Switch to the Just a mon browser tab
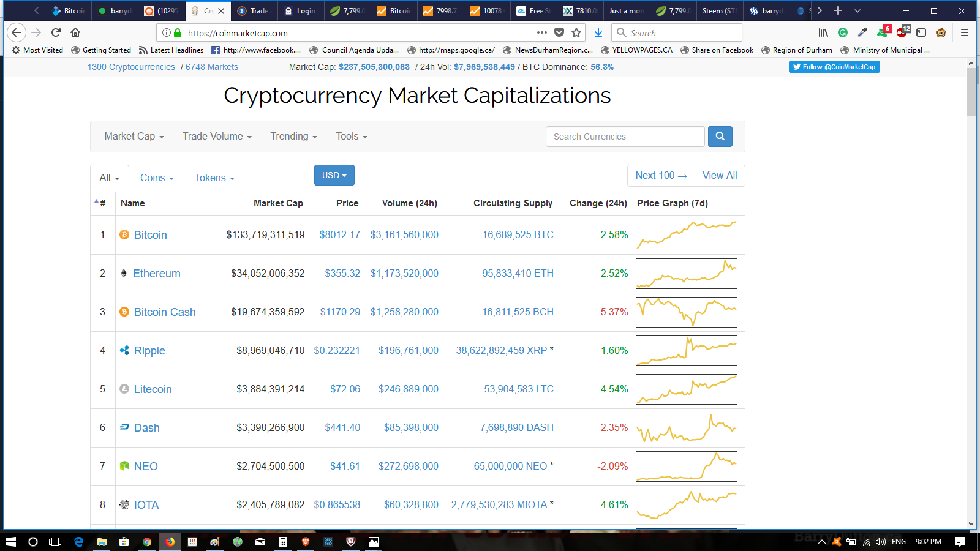980x551 pixels. pos(626,11)
